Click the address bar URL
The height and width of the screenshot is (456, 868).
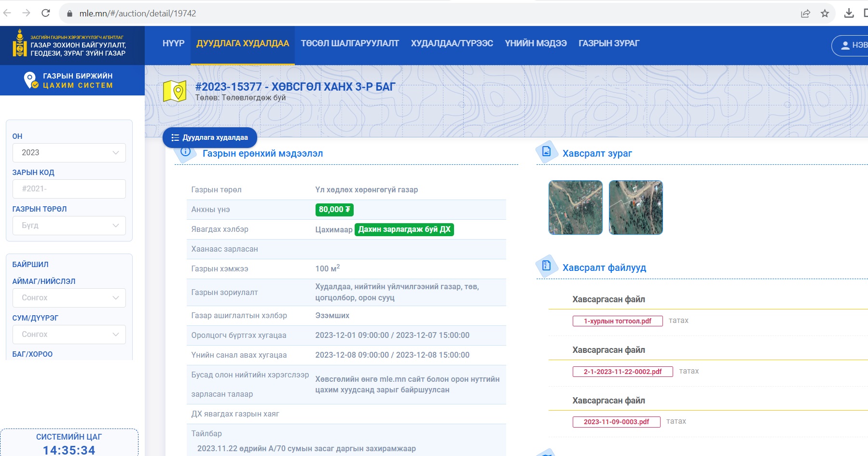click(x=138, y=13)
